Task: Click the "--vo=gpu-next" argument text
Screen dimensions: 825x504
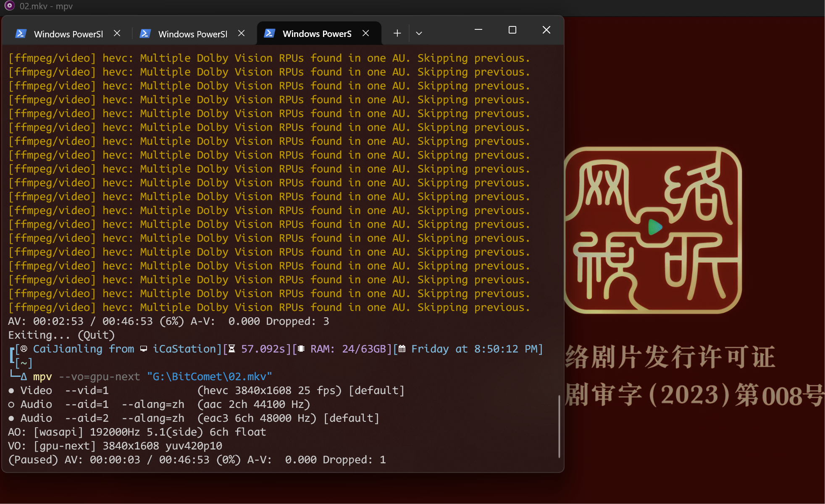Action: (99, 376)
